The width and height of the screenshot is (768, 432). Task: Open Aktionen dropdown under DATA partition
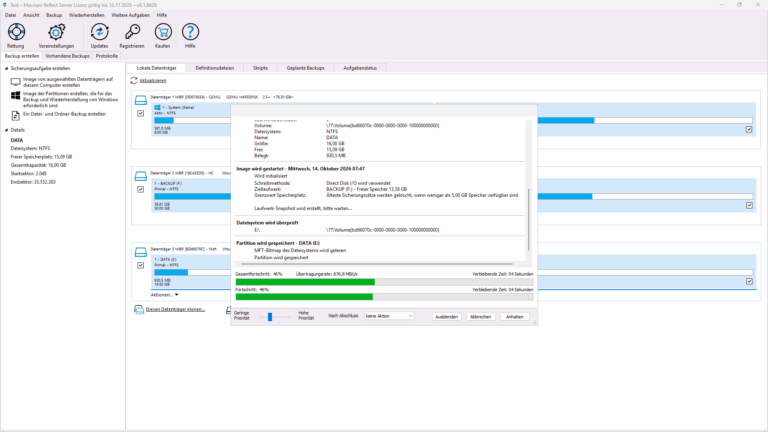(165, 295)
